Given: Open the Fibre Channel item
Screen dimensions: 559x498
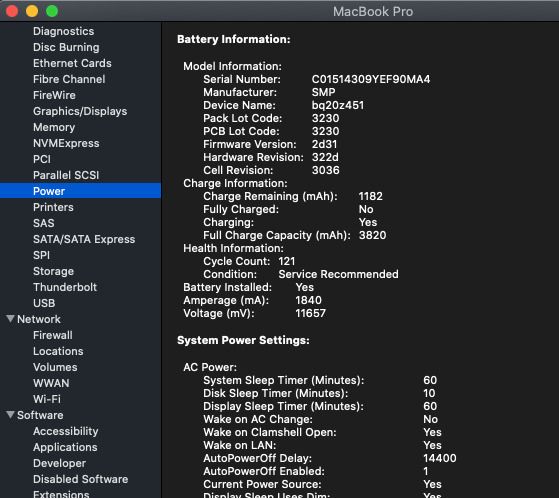Looking at the screenshot, I should pos(69,79).
